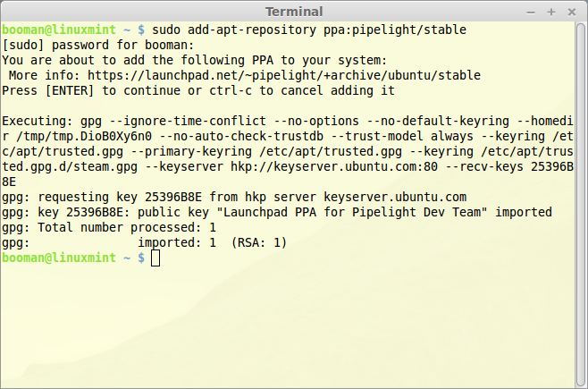Image resolution: width=588 pixels, height=389 pixels.
Task: Click the vertical scrollbar on the right
Action: (x=581, y=205)
